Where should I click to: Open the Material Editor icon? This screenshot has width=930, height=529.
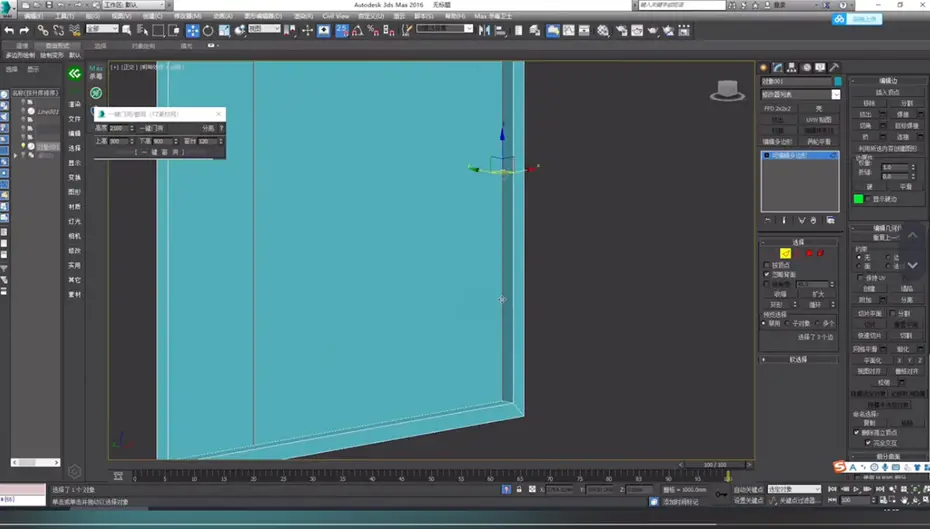pyautogui.click(x=603, y=30)
